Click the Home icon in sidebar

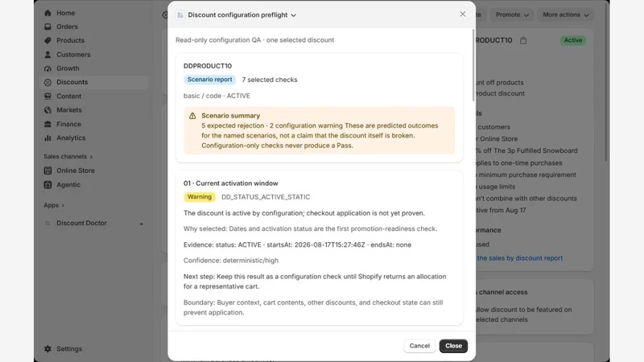coord(47,13)
